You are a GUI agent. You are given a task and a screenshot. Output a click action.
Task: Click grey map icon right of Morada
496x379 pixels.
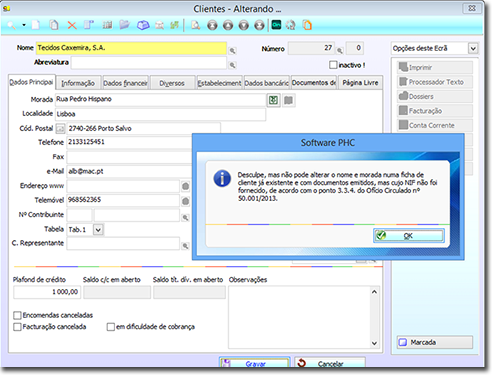[288, 100]
